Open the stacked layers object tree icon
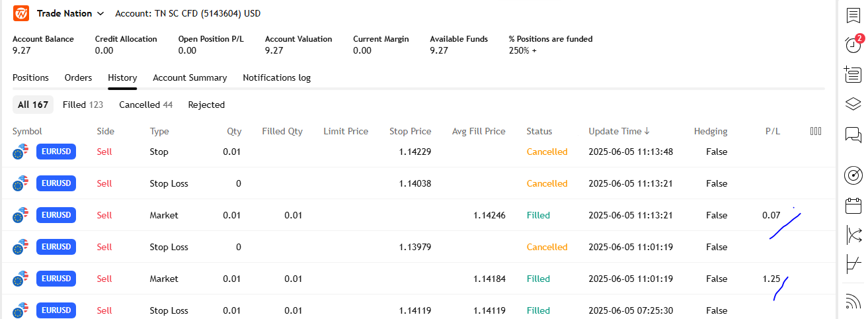 (x=853, y=104)
